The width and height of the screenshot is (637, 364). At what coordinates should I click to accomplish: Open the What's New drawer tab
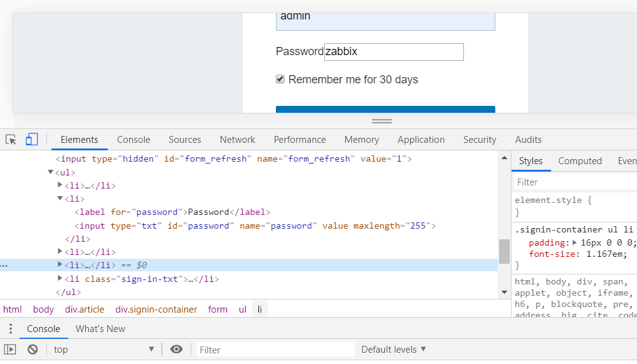pos(100,329)
